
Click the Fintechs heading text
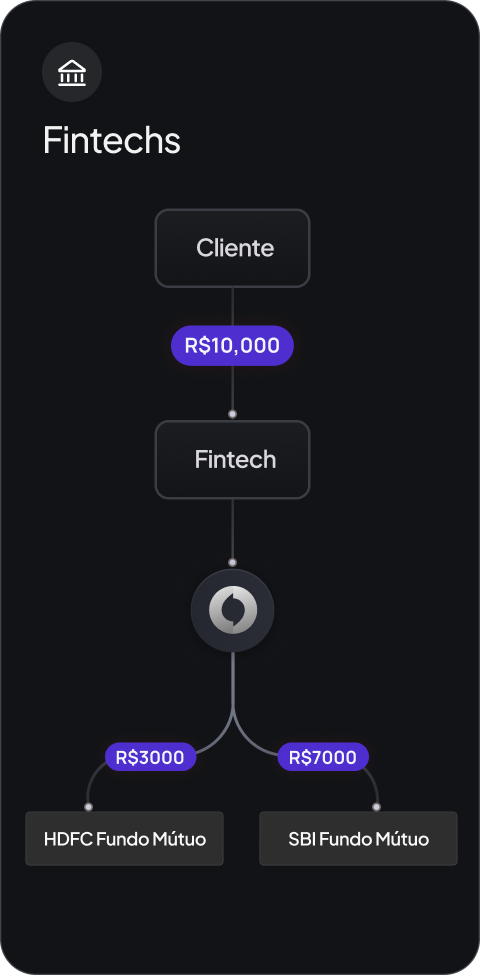point(112,140)
